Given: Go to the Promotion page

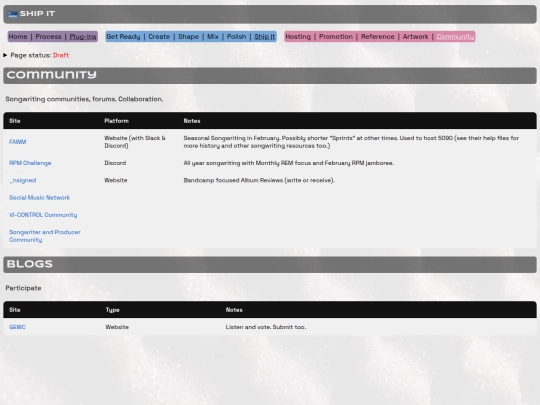Looking at the screenshot, I should [336, 37].
